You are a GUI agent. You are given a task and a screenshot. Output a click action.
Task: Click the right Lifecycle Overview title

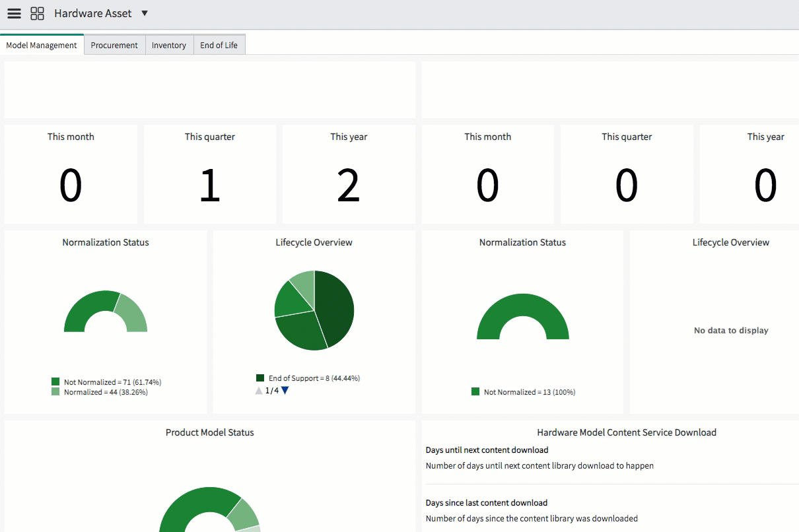click(x=731, y=242)
